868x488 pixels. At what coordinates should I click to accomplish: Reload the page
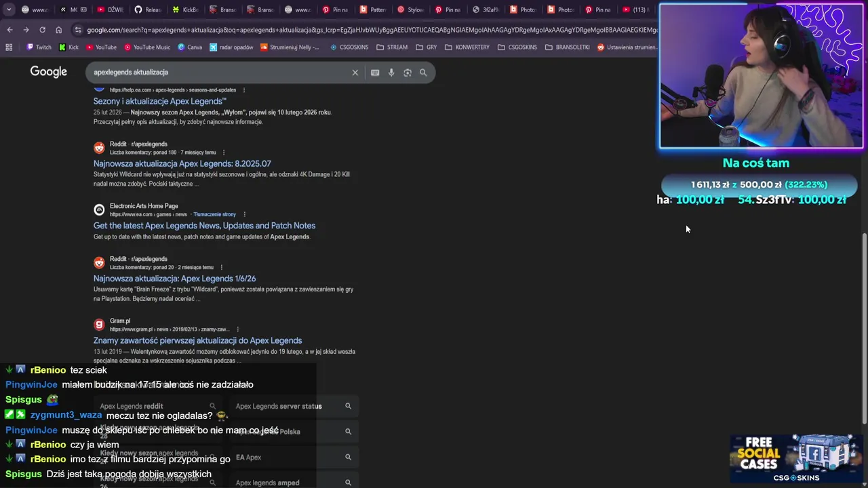coord(42,30)
